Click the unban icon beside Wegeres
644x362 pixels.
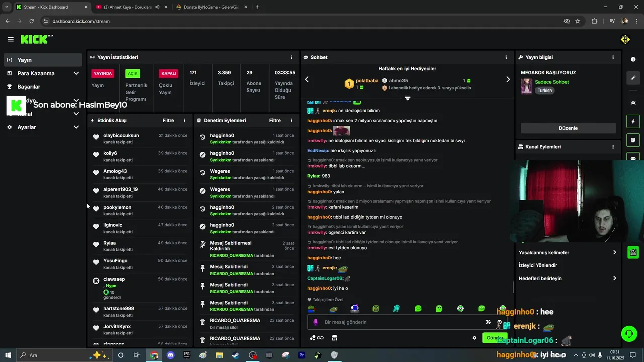click(x=202, y=173)
